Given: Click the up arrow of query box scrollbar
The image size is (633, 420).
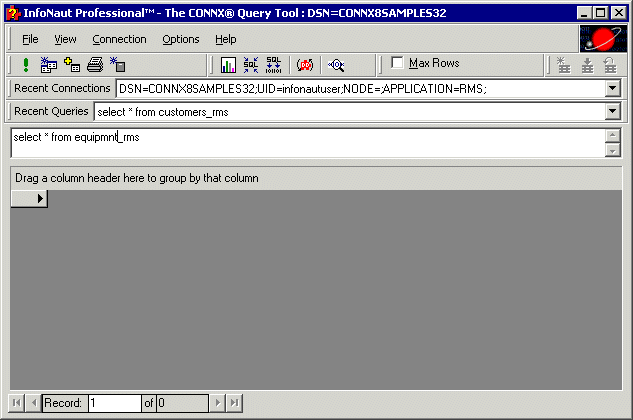Looking at the screenshot, I should (612, 136).
